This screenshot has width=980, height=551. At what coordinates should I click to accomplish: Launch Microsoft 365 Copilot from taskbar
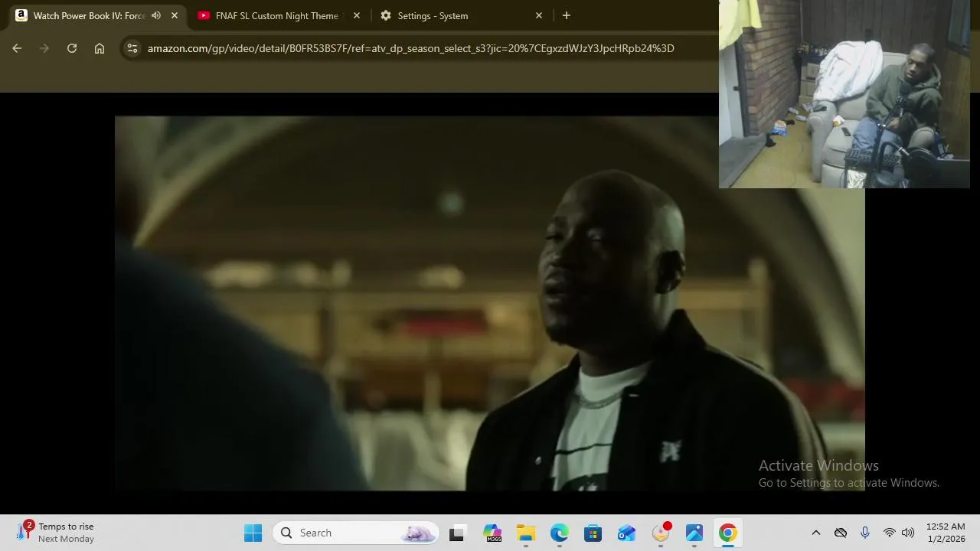[x=492, y=533]
